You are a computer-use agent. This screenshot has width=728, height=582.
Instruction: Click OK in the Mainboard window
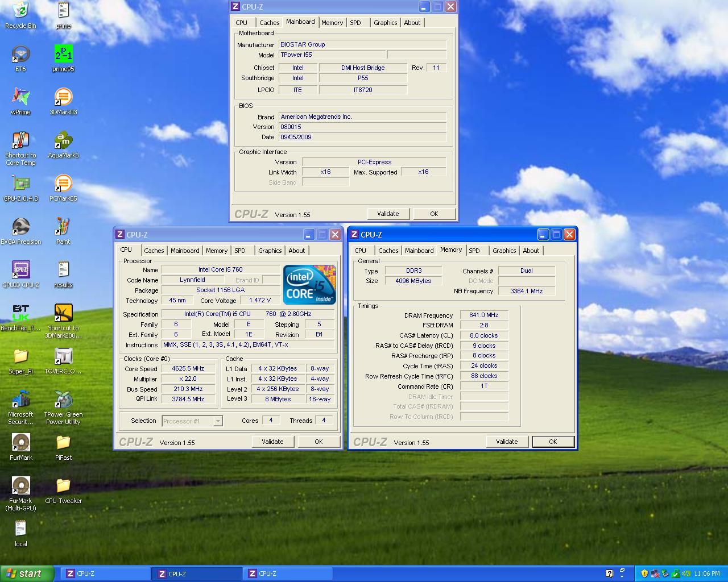pos(434,214)
